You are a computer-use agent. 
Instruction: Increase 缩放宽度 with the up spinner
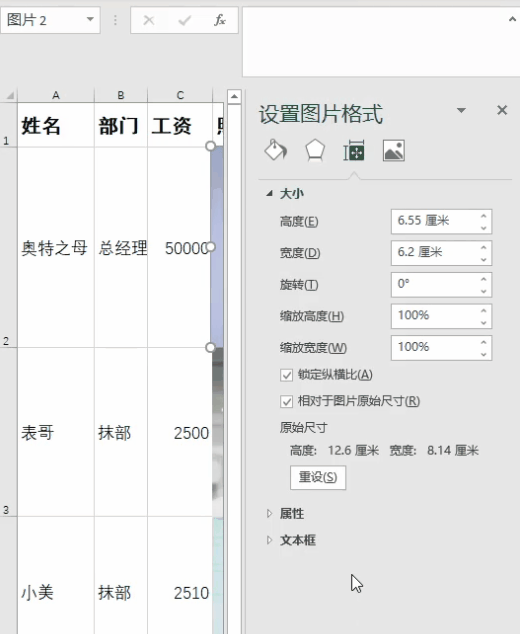point(484,342)
